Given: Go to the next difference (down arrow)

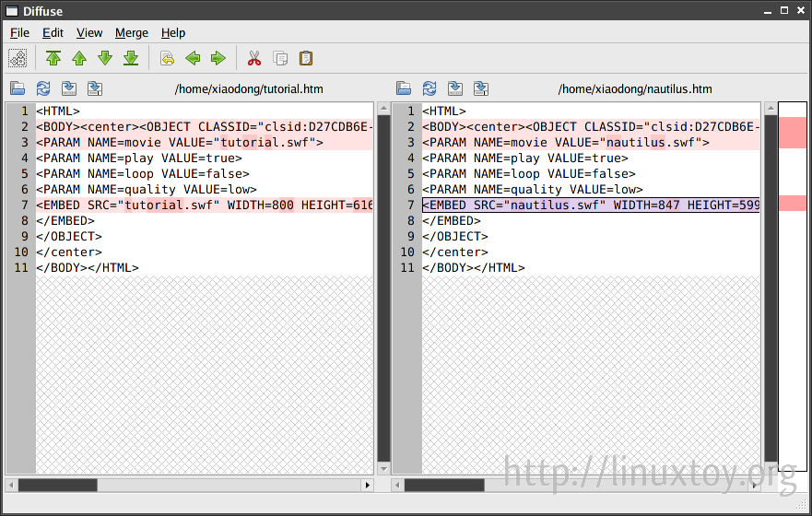Looking at the screenshot, I should 105,58.
